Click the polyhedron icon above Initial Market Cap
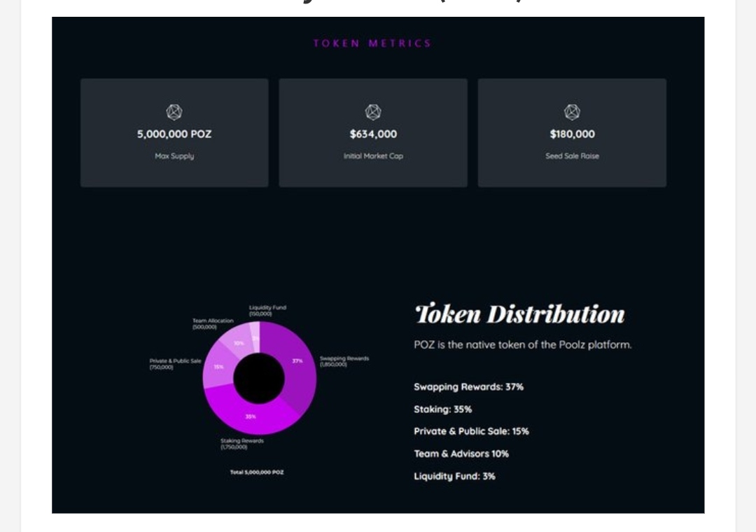756x532 pixels. pyautogui.click(x=373, y=112)
